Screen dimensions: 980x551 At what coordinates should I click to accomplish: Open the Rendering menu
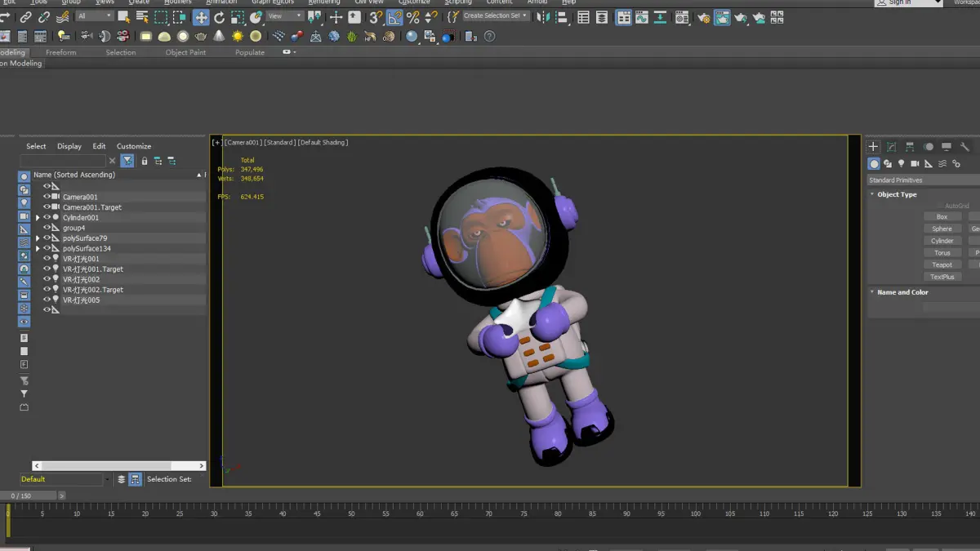tap(324, 2)
